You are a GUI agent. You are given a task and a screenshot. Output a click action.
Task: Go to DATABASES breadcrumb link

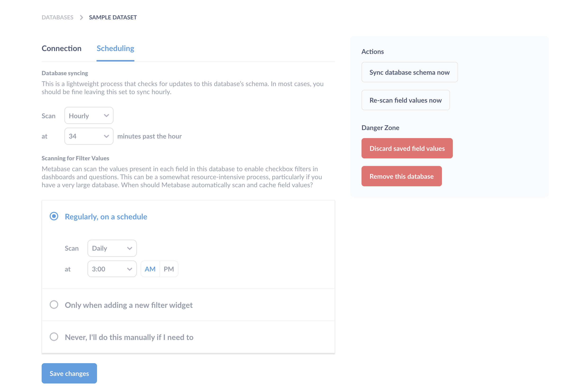57,17
